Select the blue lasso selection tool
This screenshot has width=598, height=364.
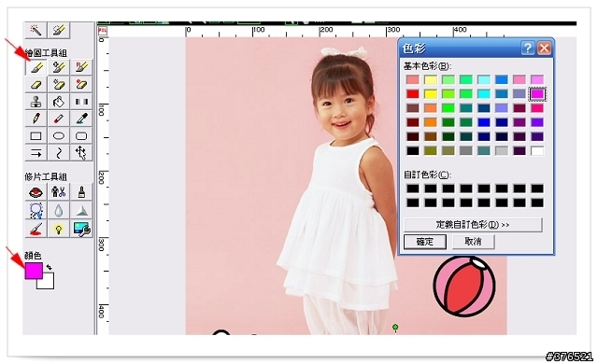click(36, 211)
